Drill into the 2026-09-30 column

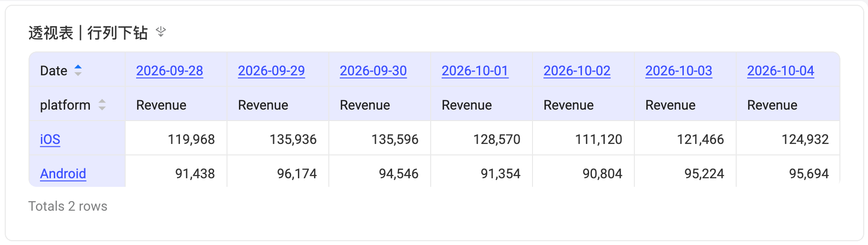click(373, 71)
